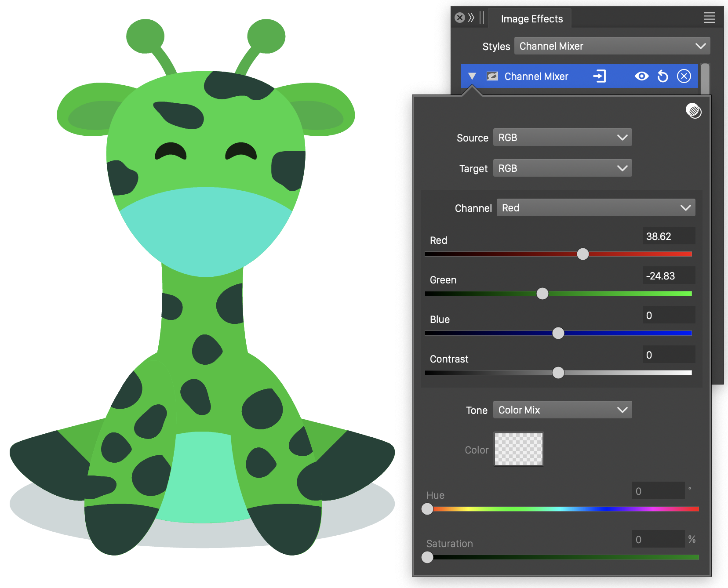Close the Image Effects panel
The width and height of the screenshot is (728, 588).
coord(460,18)
